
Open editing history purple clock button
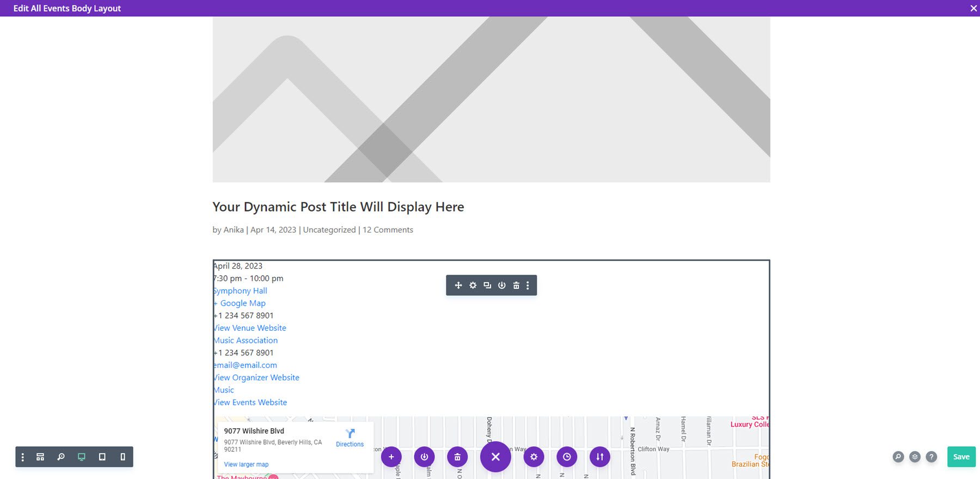click(x=567, y=457)
